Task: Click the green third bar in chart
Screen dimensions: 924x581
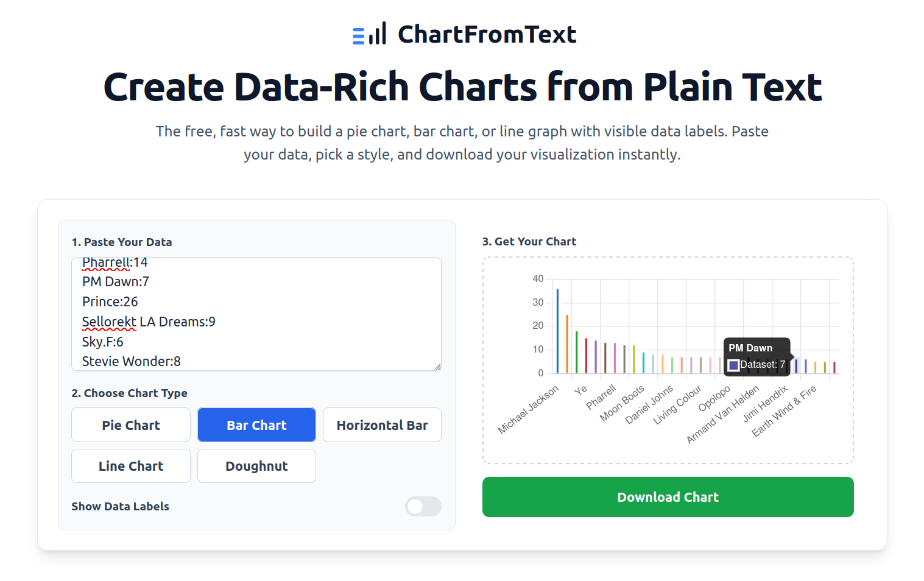Action: (x=577, y=352)
